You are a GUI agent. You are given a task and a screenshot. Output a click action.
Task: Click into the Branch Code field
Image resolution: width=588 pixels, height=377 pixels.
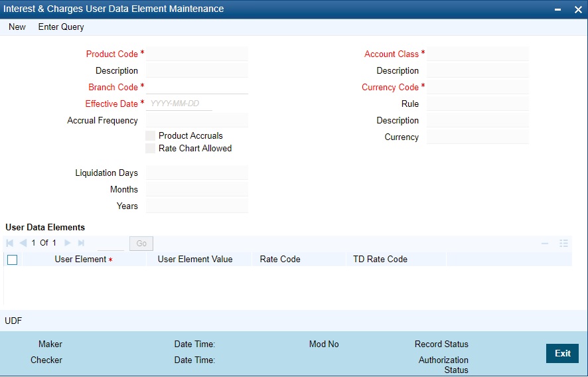coord(197,87)
